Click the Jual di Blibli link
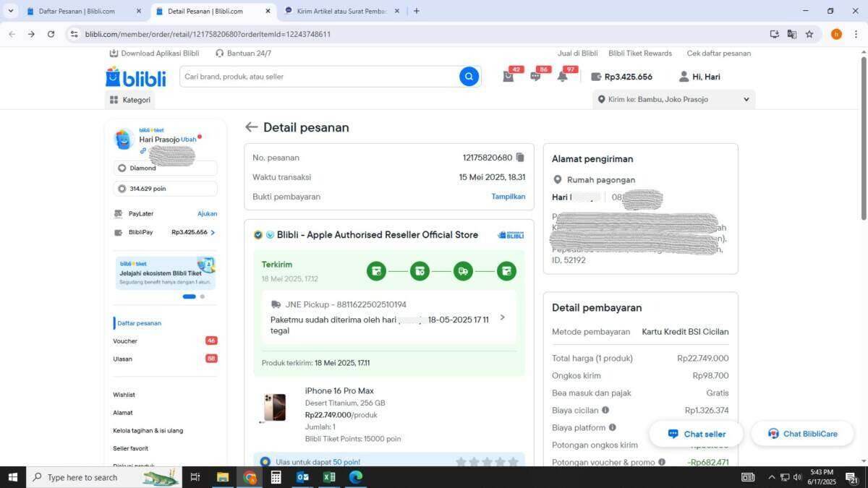The image size is (868, 488). tap(577, 53)
